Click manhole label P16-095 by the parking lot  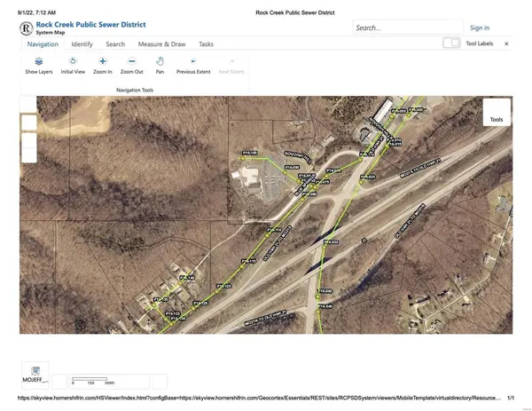tap(292, 168)
